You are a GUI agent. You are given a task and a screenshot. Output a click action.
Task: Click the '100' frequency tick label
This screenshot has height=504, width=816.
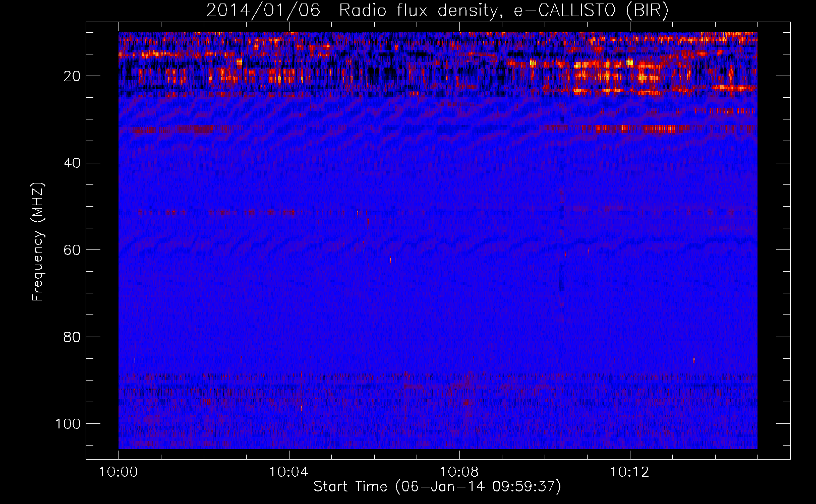point(68,424)
